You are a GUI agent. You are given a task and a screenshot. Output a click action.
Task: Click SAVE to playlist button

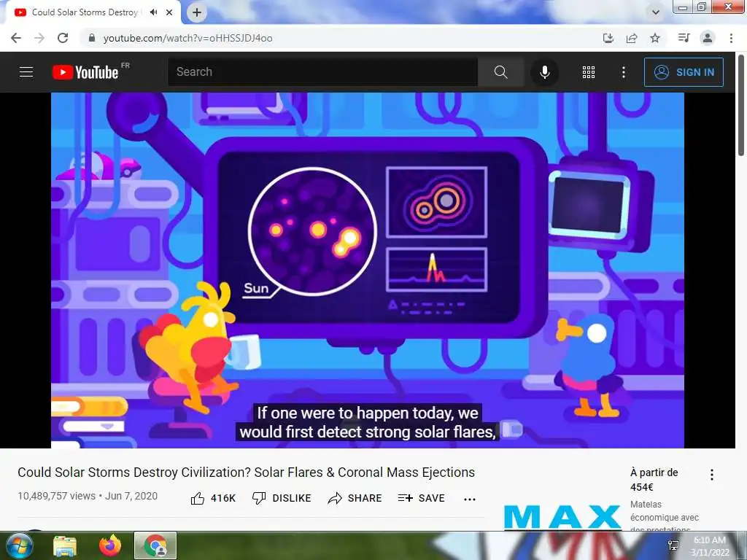point(421,498)
